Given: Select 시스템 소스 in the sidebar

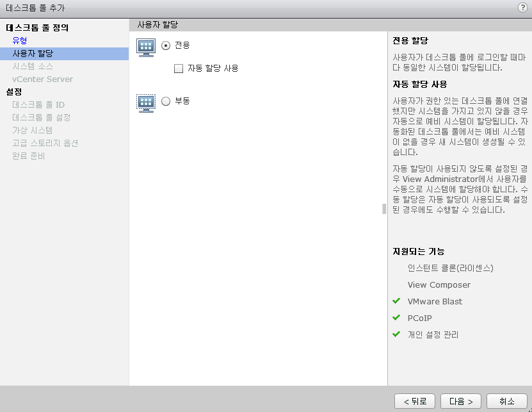Looking at the screenshot, I should coord(32,66).
